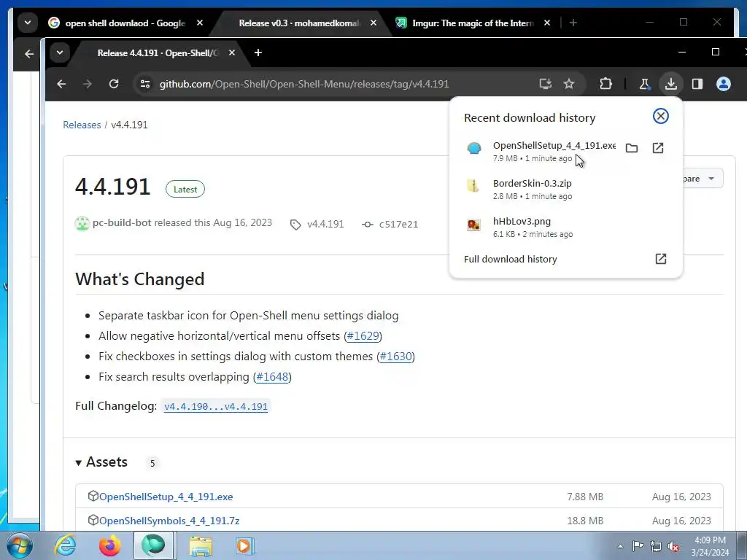Show hidden tray icons arrow
The width and height of the screenshot is (747, 560).
(620, 546)
